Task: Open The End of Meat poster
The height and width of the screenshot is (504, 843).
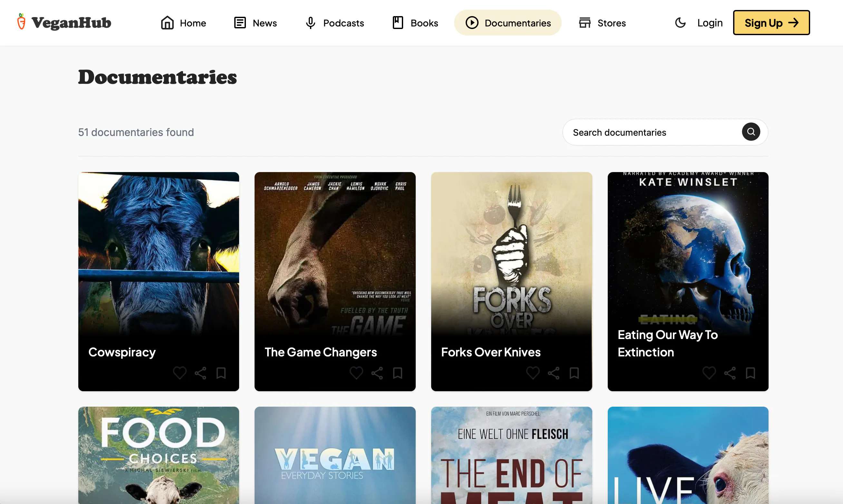Action: 512,455
